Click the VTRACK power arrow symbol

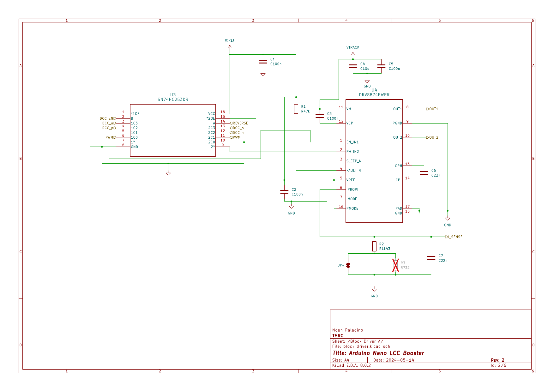[x=353, y=54]
